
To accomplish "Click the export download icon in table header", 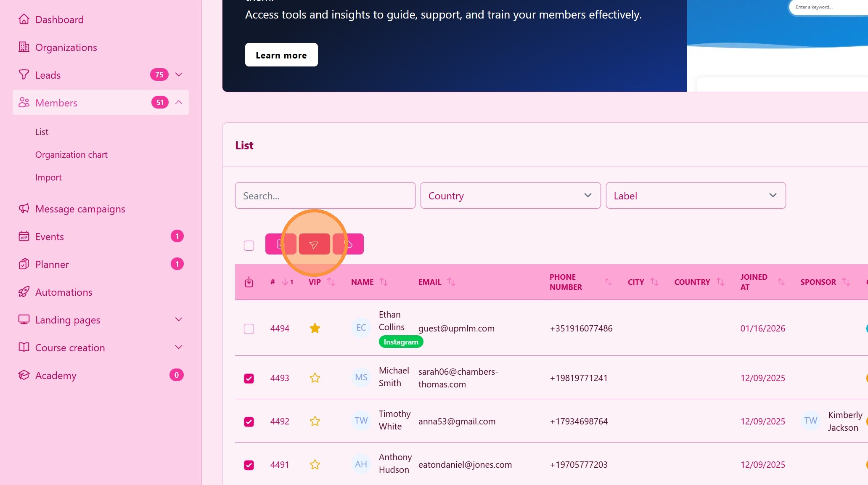I will tap(249, 282).
